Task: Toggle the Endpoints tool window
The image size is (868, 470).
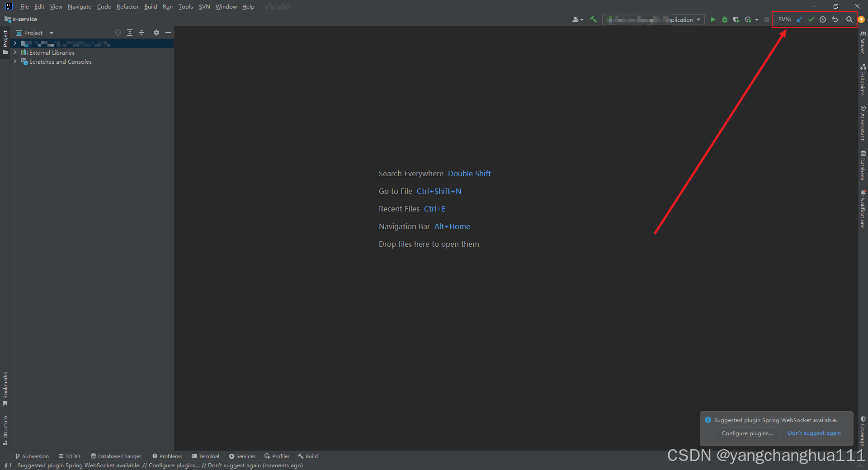Action: tap(863, 80)
